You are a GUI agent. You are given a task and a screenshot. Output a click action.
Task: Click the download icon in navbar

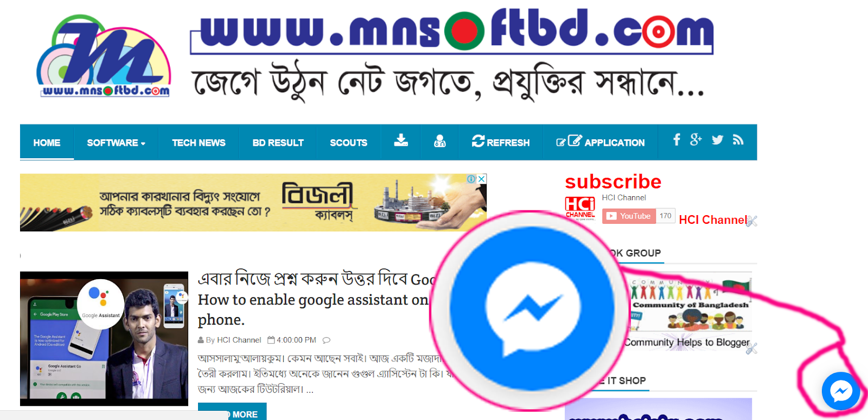[401, 141]
